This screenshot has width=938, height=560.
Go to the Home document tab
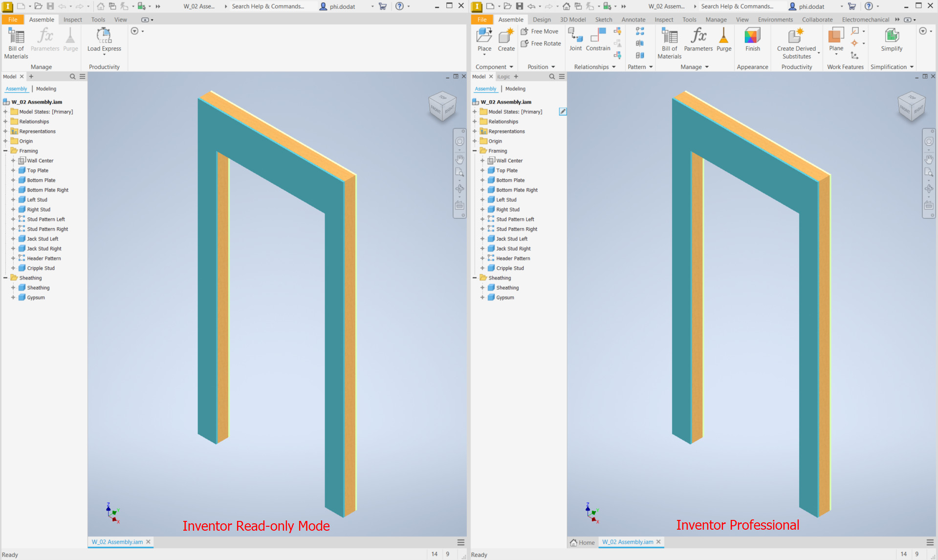click(x=582, y=542)
